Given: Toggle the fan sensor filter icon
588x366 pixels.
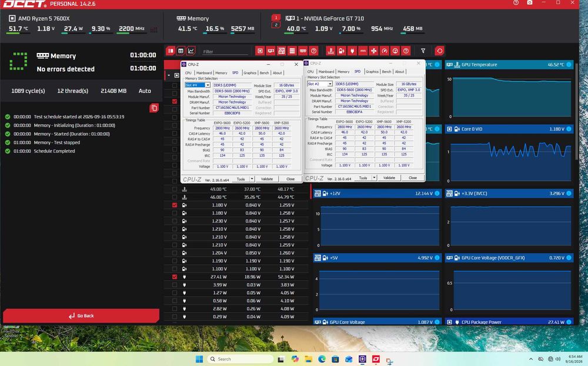Looking at the screenshot, I should 373,51.
